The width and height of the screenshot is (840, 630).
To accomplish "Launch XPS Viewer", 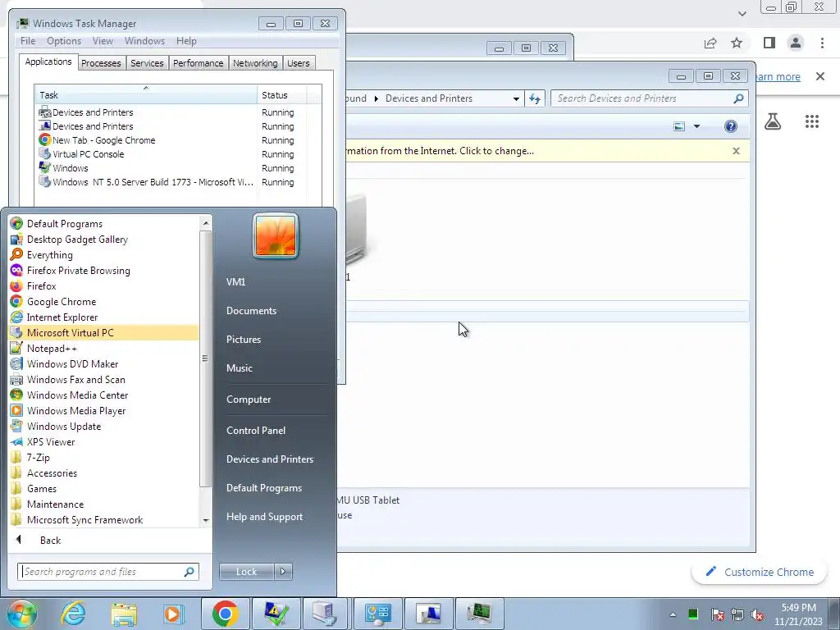I will pos(51,442).
